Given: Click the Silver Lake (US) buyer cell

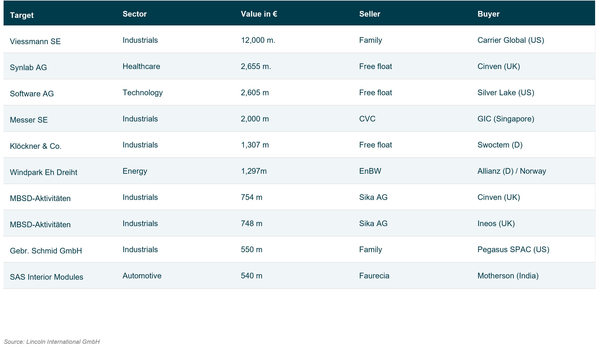Looking at the screenshot, I should (x=506, y=93).
